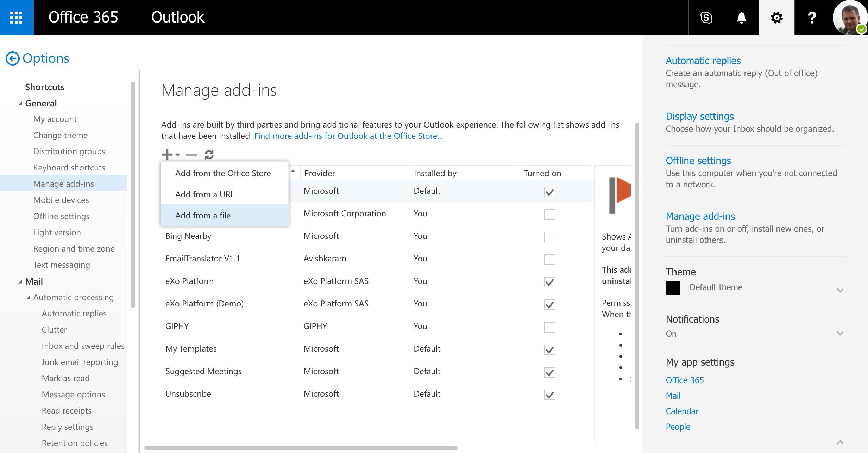
Task: Click the left navigation vertical scrollbar
Action: point(133,194)
